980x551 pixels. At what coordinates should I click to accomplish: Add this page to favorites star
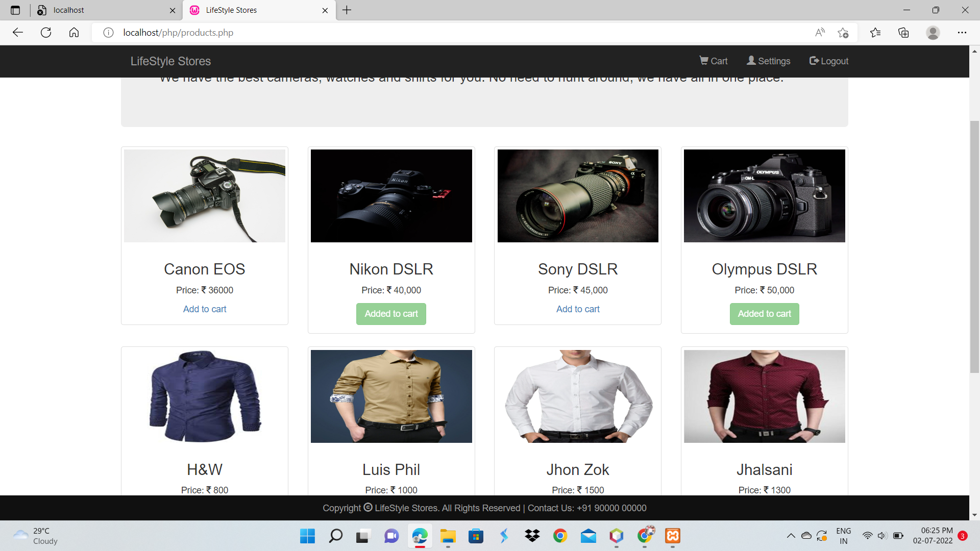[x=843, y=33]
